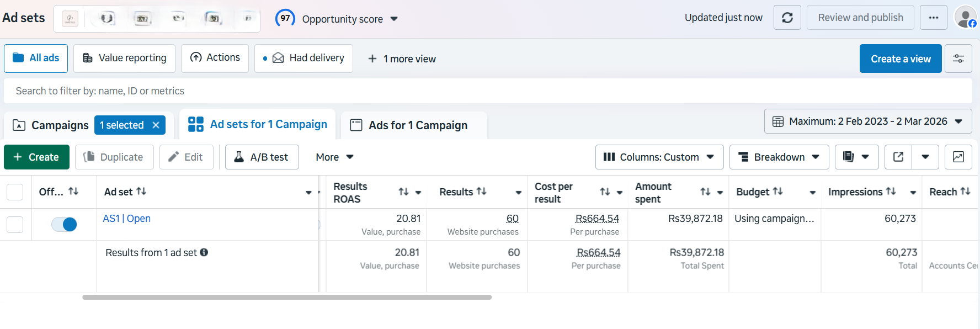Open the view settings sliders icon
This screenshot has width=980, height=329.
[x=958, y=59]
